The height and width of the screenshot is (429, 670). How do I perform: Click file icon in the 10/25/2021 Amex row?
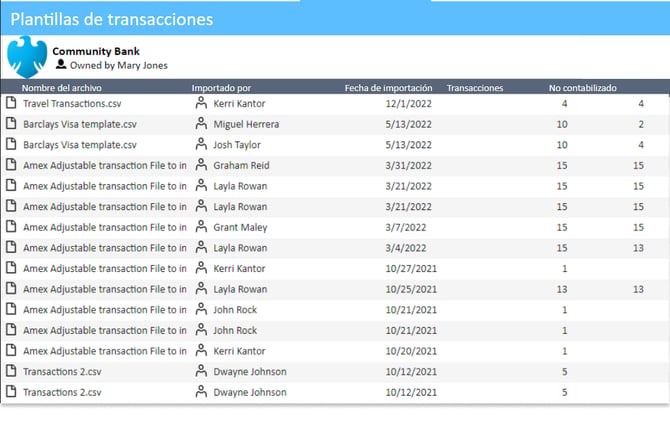(x=12, y=288)
